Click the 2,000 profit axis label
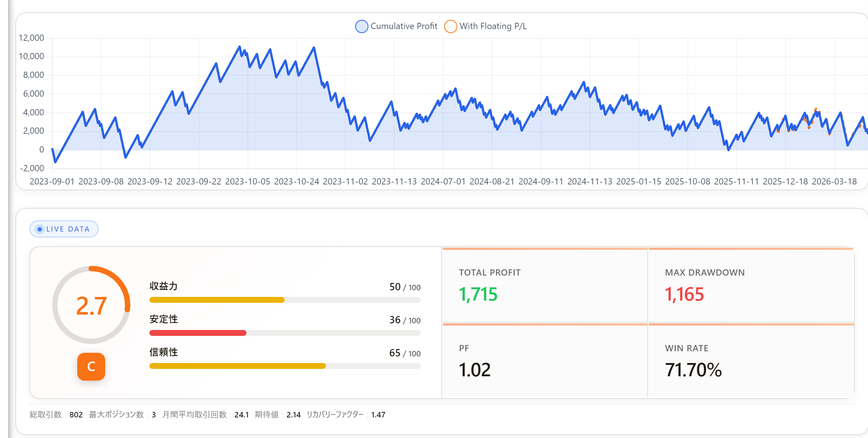Viewport: 868px width, 438px height. pyautogui.click(x=33, y=131)
